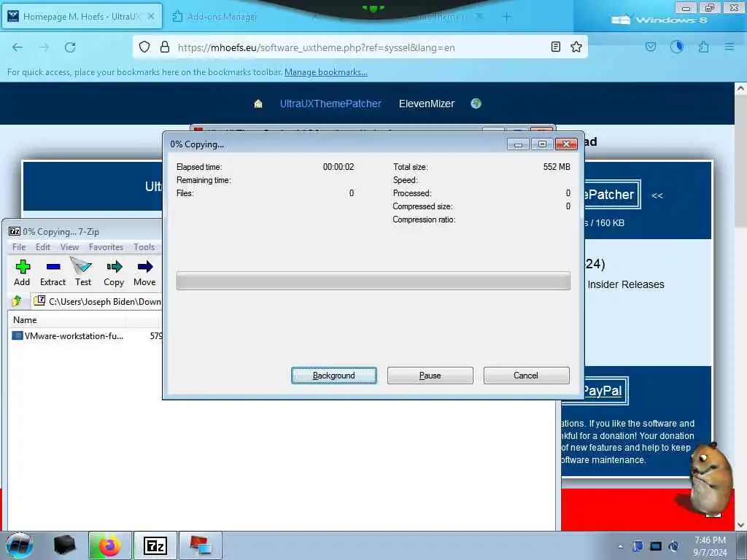Click the padlock site info icon
The width and height of the screenshot is (747, 560).
(x=165, y=47)
